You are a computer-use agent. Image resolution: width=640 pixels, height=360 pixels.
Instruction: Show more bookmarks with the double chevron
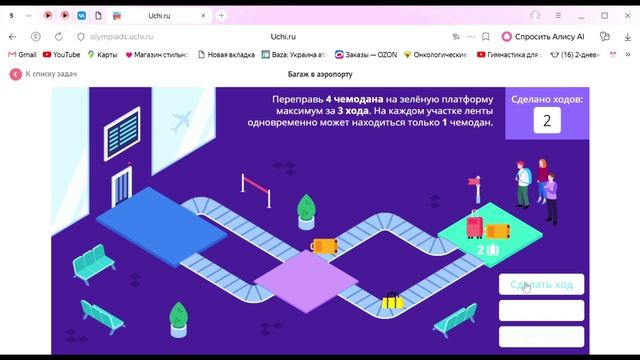point(628,54)
